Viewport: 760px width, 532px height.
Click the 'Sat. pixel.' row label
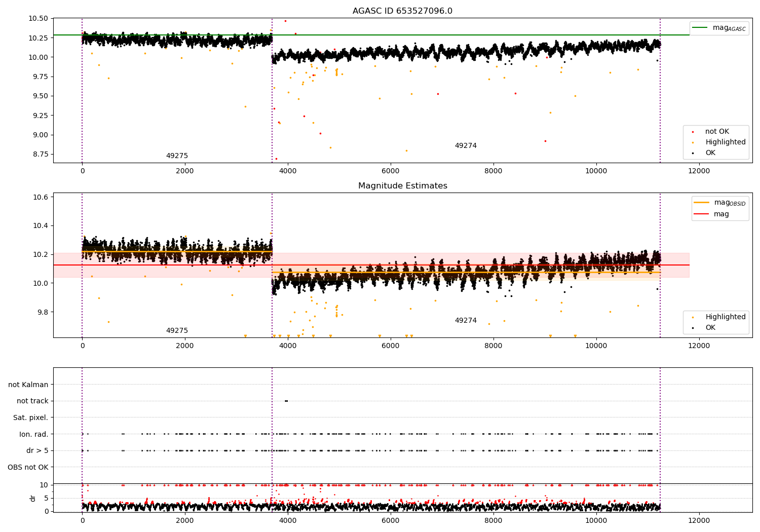[x=31, y=417]
